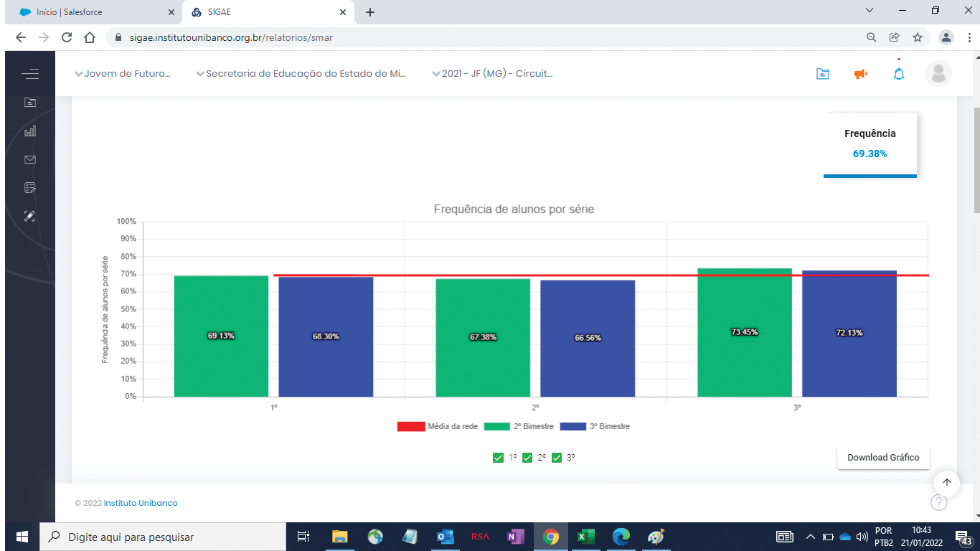Image resolution: width=980 pixels, height=551 pixels.
Task: Click the 3º blue bar labeled 72.13%
Action: click(x=849, y=334)
